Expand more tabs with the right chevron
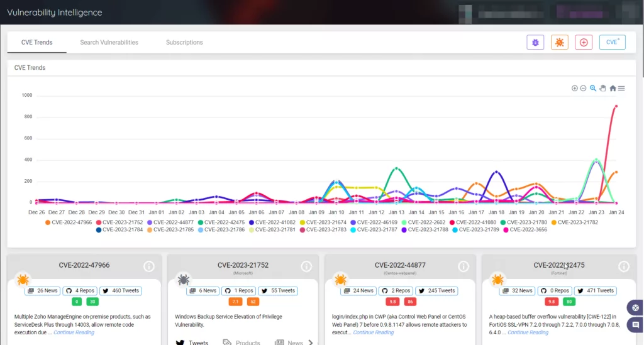The height and width of the screenshot is (345, 644). pos(311,342)
